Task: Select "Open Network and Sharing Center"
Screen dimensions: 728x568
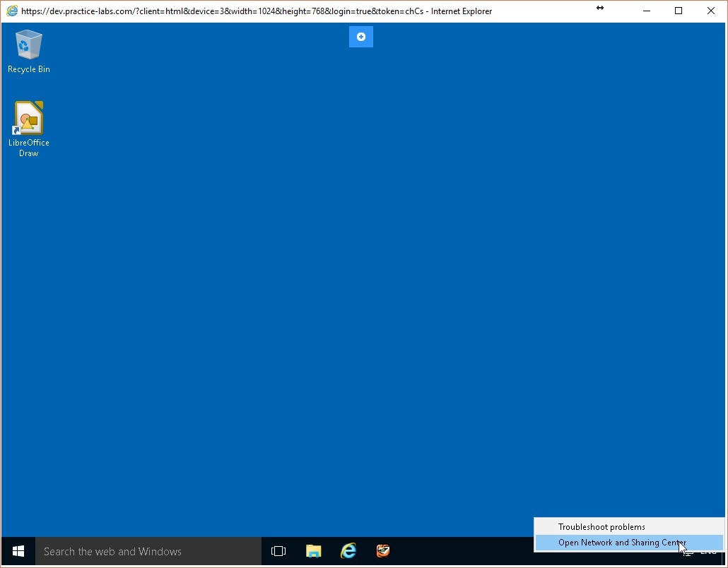Action: tap(622, 543)
